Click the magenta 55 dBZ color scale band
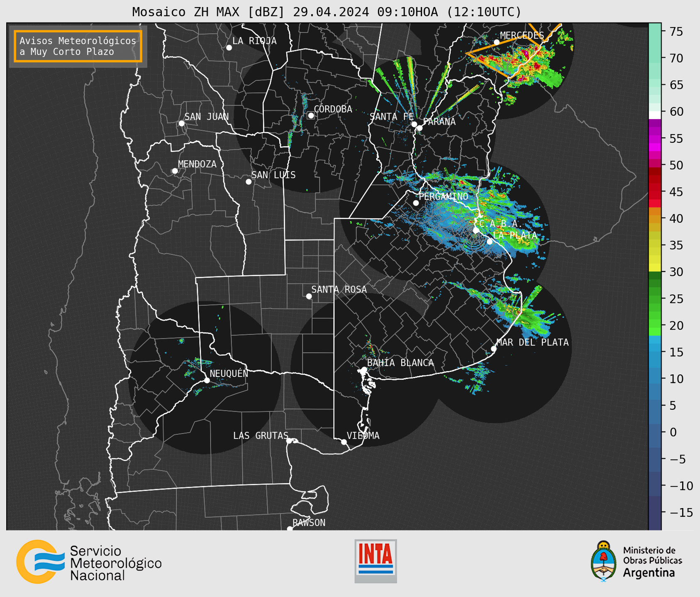The image size is (700, 597). point(655,138)
